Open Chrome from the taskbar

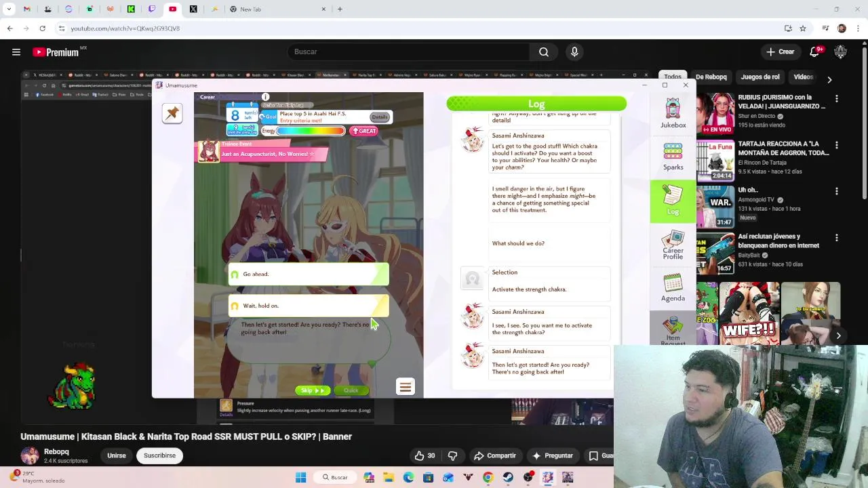(x=488, y=477)
